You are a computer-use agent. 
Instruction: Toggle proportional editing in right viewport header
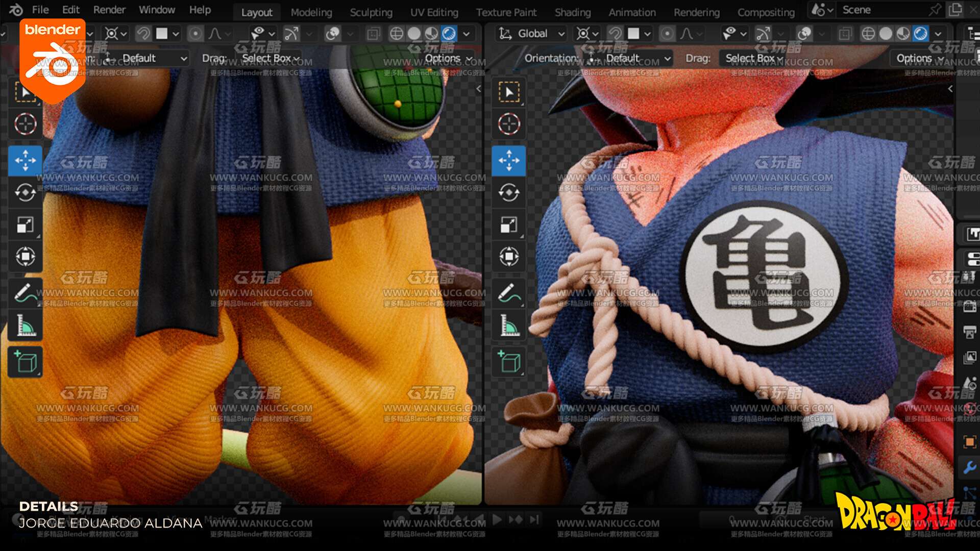[x=667, y=34]
